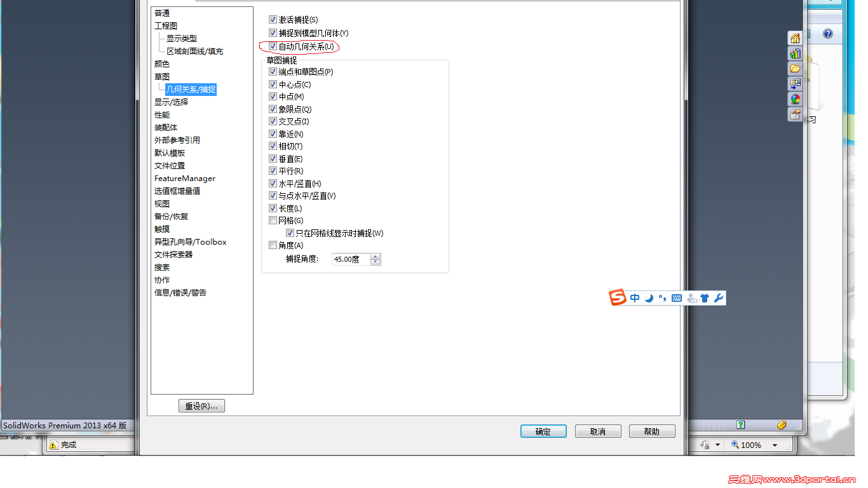
Task: Enable 网格(G) snap checkbox
Action: point(273,220)
